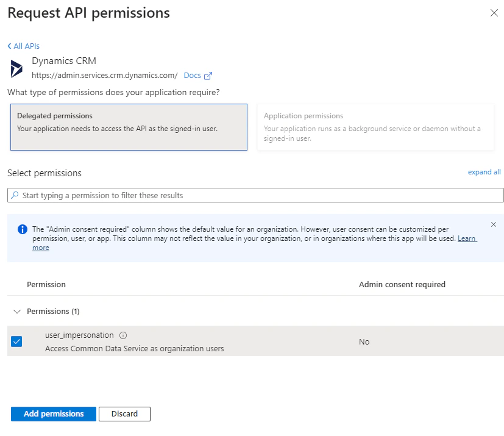The width and height of the screenshot is (504, 436).
Task: Click the blue information icon in the banner
Action: pos(22,229)
